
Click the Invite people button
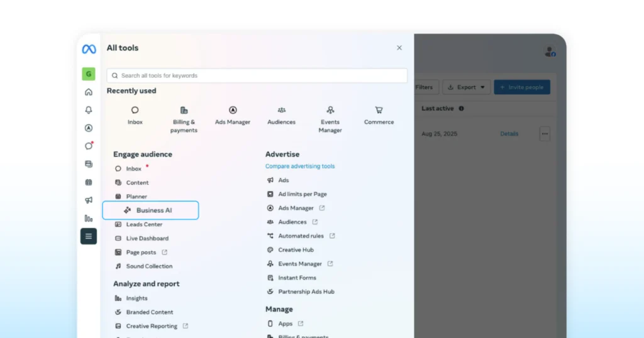tap(522, 87)
